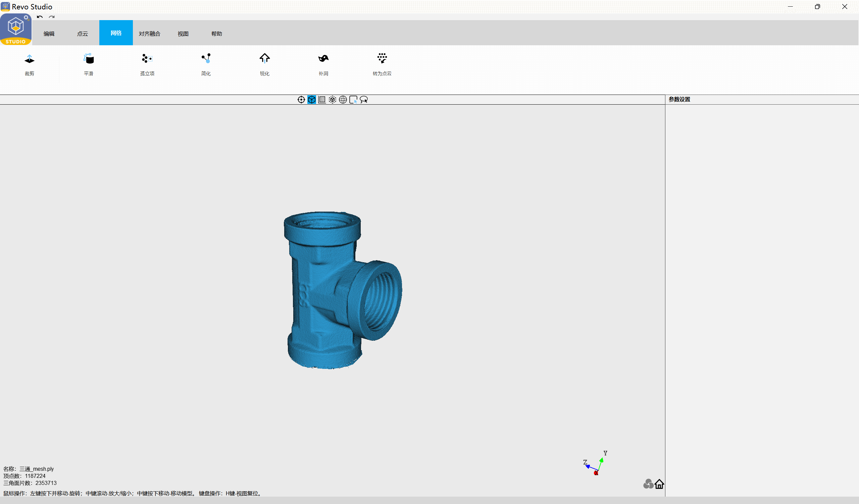Click the mouse operation hint text
Viewport: 859px width, 504px height.
[x=132, y=494]
